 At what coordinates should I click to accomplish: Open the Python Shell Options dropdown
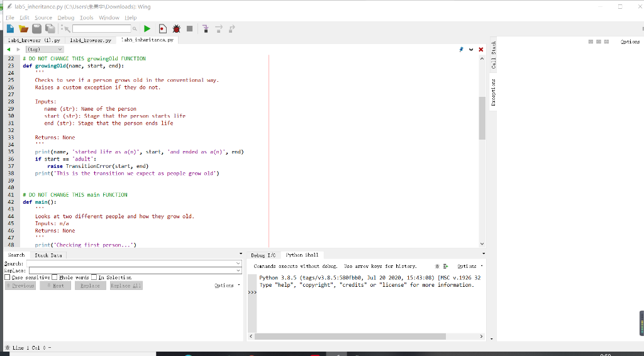click(470, 266)
